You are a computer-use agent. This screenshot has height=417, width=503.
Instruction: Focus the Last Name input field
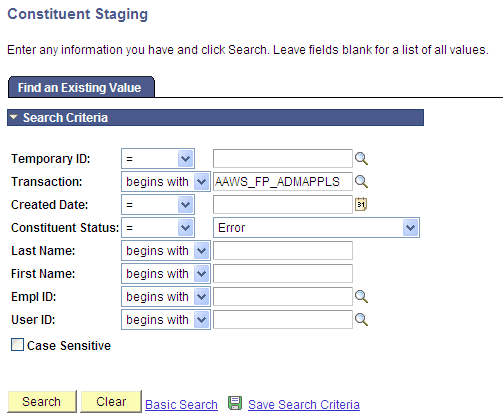click(283, 251)
